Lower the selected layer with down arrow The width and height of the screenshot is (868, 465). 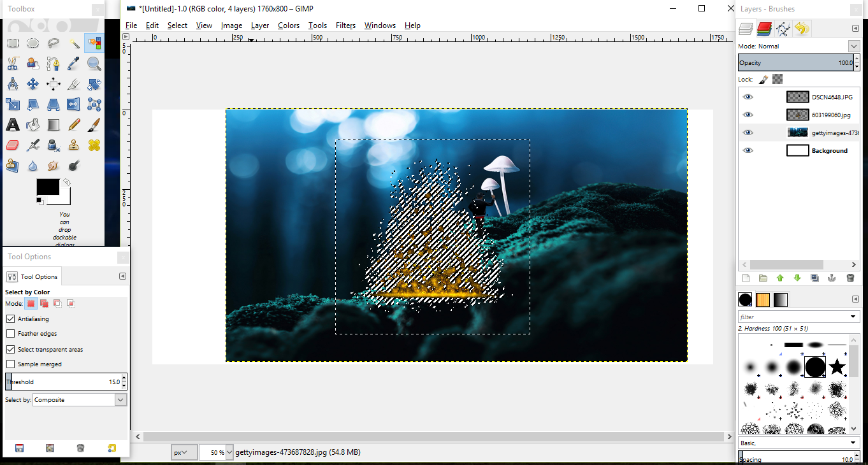tap(797, 278)
